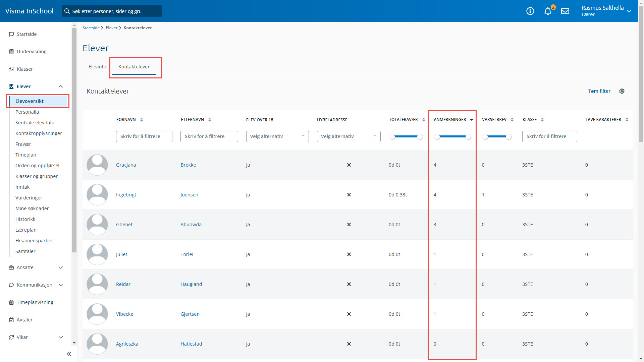Screen dimensions: 644x362
Task: Sort by Fornavn column arrows
Action: (x=142, y=120)
